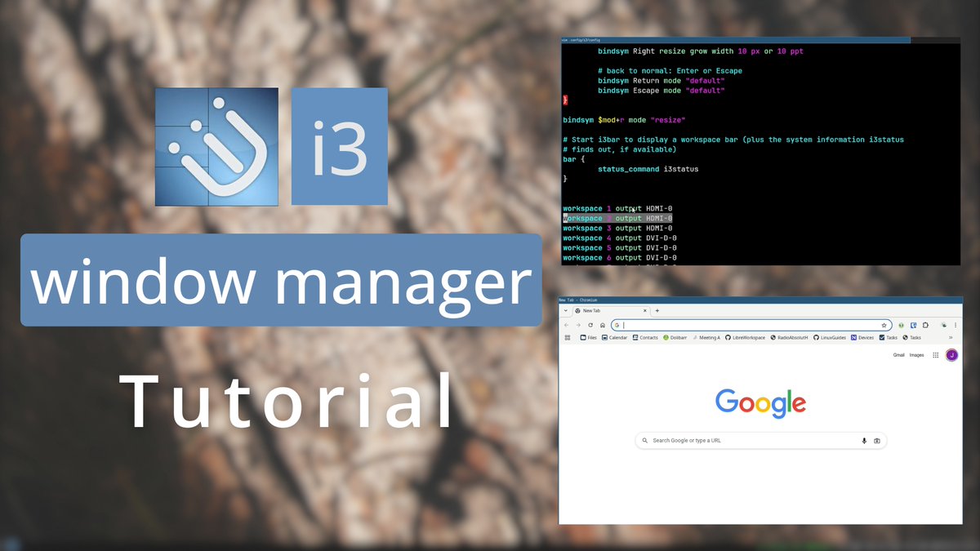Open a new tab with plus button
980x551 pixels.
[x=657, y=310]
